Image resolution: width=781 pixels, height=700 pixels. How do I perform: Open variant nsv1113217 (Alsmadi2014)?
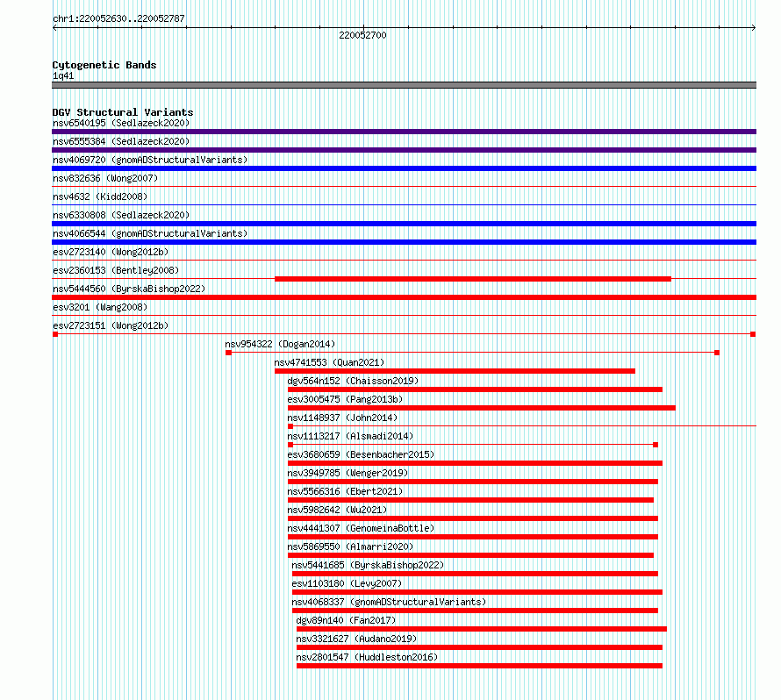click(351, 436)
